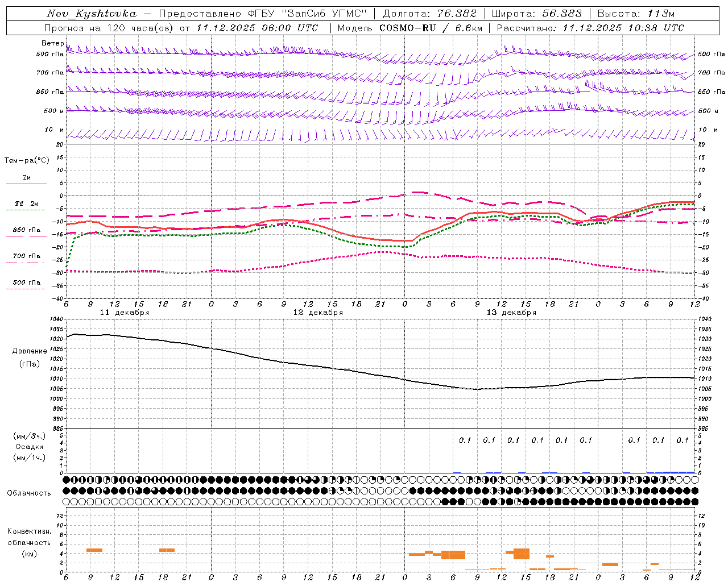
Task: Click 1040 on the left pressure axis
Action: coord(56,319)
